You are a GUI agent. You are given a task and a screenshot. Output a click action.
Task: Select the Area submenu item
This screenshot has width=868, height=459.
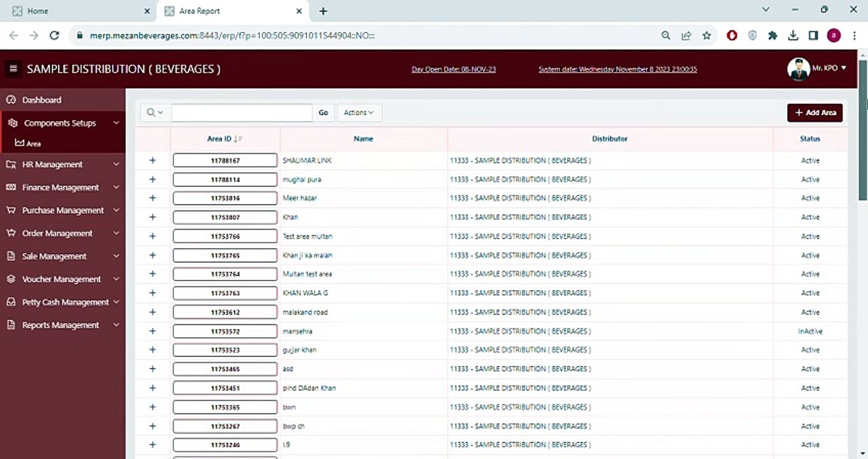[x=33, y=144]
